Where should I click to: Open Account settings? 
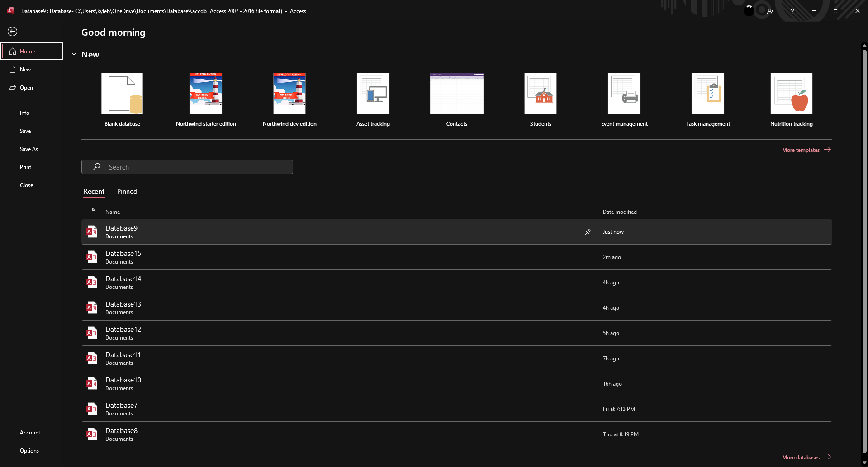pos(32,432)
